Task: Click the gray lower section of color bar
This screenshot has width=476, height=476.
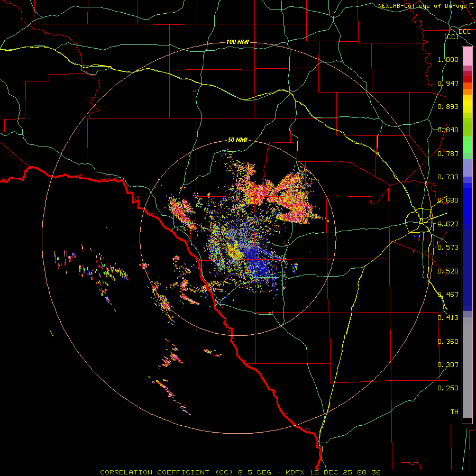Action: click(x=467, y=368)
